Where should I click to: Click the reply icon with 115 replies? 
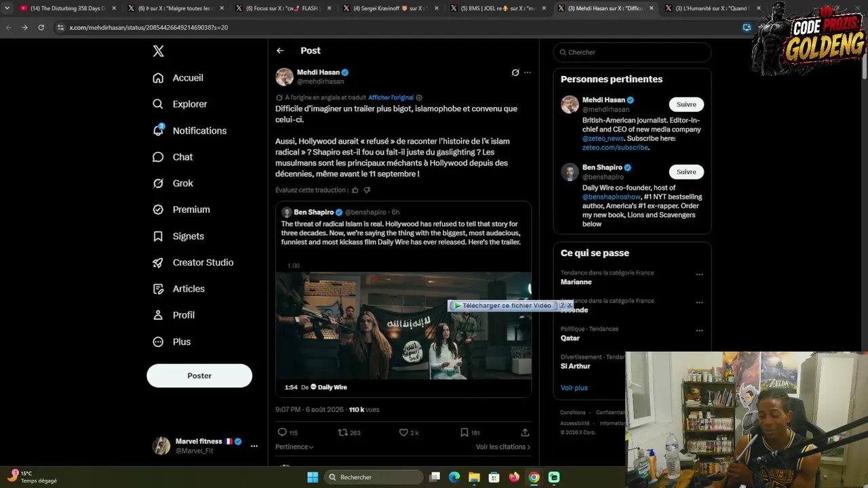[283, 432]
